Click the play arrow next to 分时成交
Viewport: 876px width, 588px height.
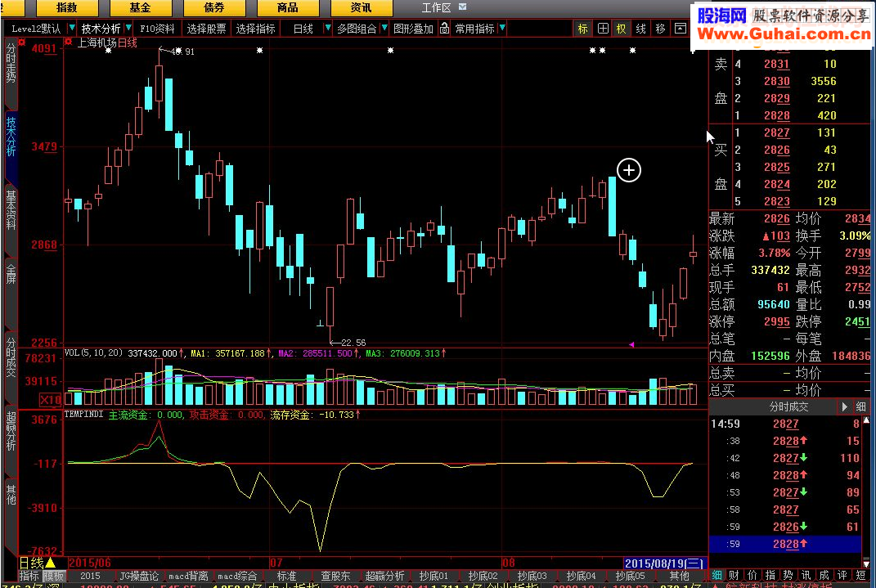pyautogui.click(x=844, y=407)
